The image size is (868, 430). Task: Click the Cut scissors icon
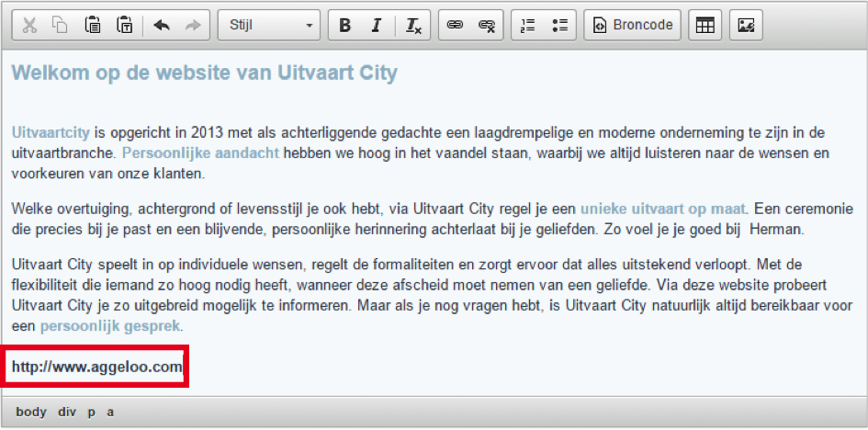(x=29, y=26)
